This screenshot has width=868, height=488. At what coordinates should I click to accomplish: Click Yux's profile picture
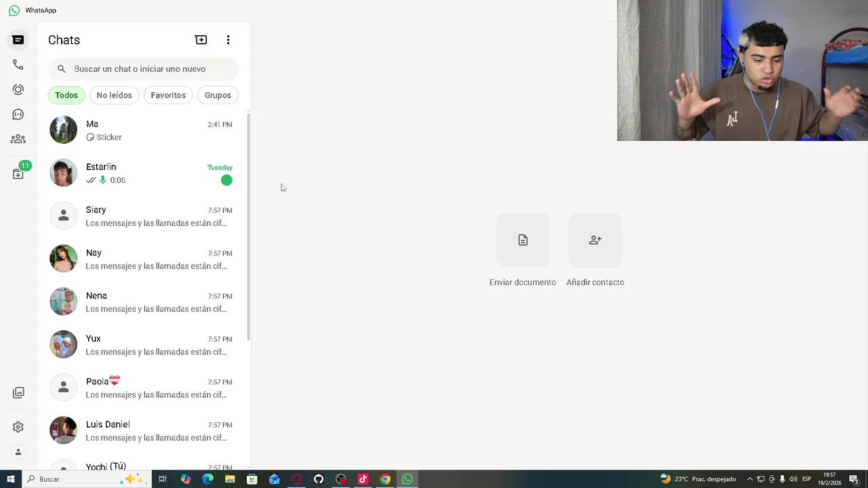[64, 345]
